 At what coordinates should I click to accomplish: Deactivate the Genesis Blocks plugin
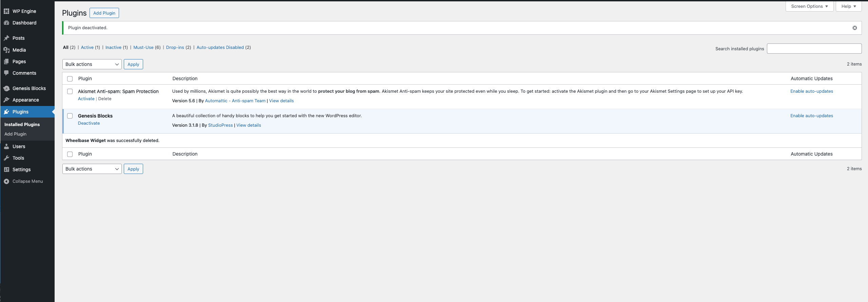(89, 123)
